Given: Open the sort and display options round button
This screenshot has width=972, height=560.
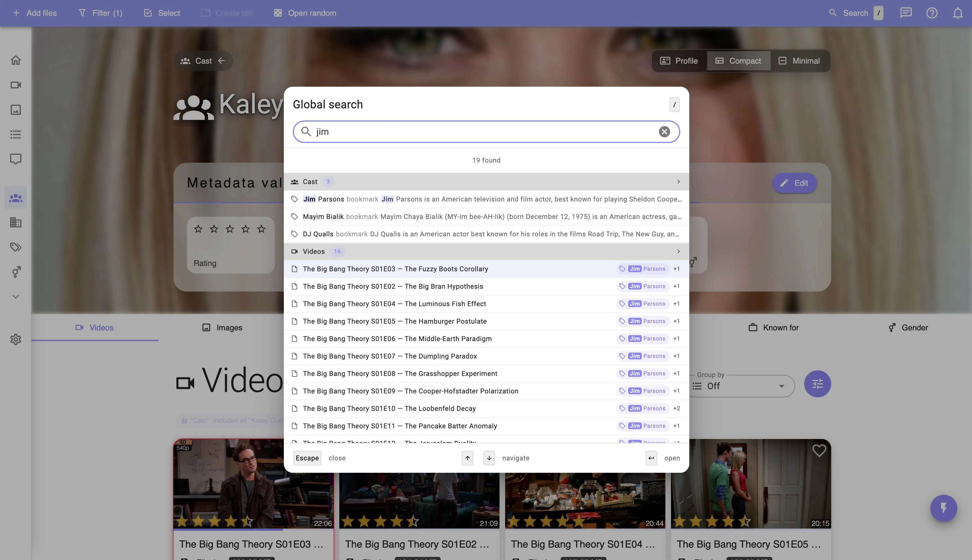Looking at the screenshot, I should pos(817,384).
